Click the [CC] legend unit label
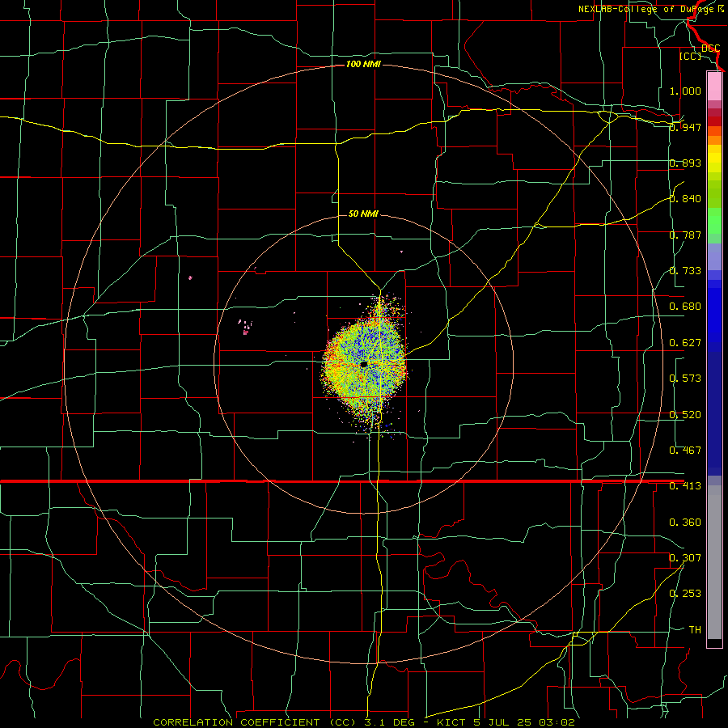Viewport: 728px width, 728px height. pyautogui.click(x=691, y=56)
